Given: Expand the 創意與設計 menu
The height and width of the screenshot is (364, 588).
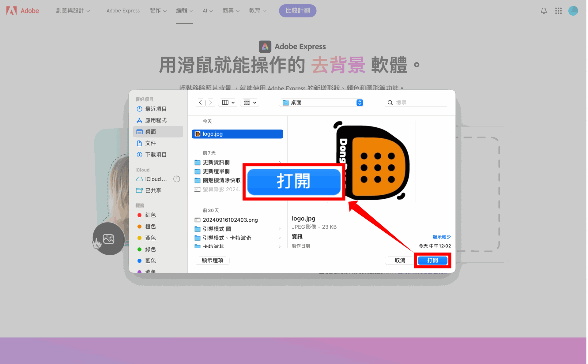Looking at the screenshot, I should [x=73, y=11].
